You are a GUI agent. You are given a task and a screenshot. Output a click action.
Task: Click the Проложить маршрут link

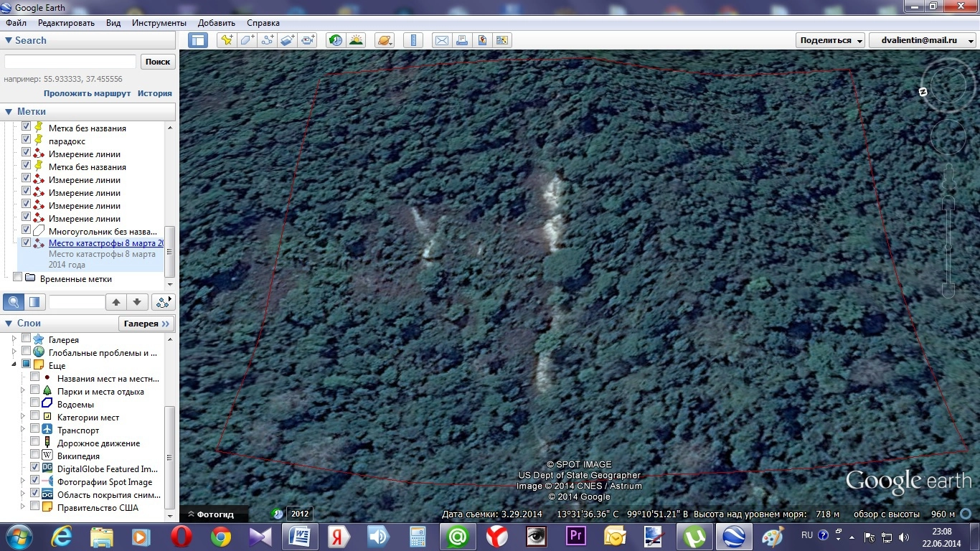coord(87,93)
